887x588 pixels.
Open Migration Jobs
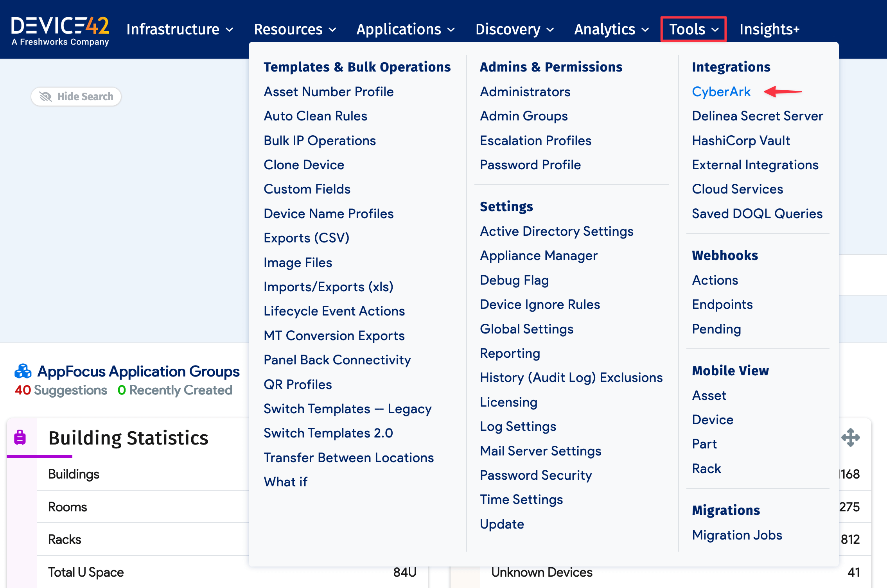pyautogui.click(x=737, y=535)
